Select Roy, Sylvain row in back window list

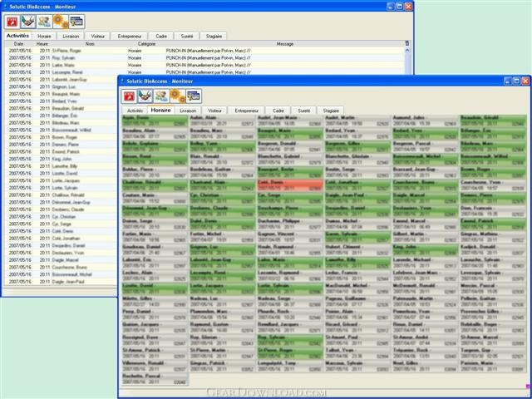click(204, 57)
